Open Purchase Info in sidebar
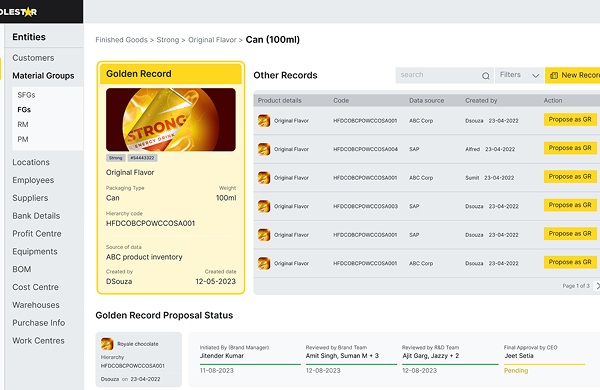This screenshot has height=390, width=600. click(39, 323)
